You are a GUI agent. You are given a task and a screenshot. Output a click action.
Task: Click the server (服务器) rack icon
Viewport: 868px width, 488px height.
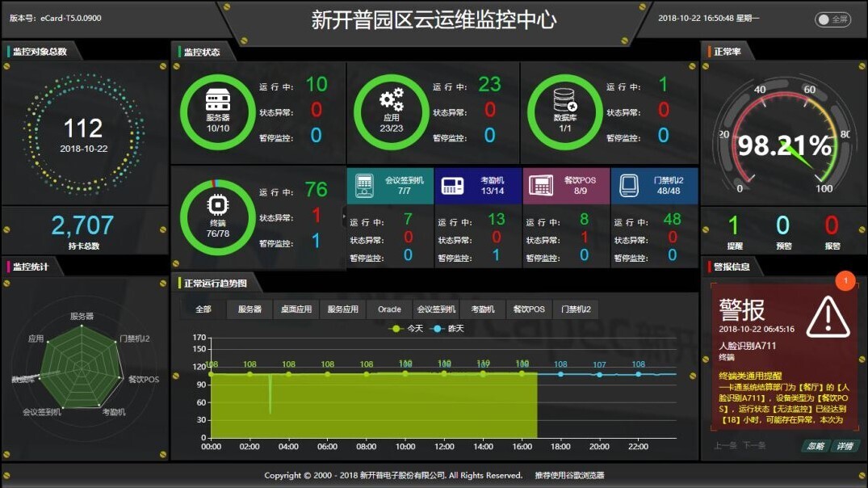[x=217, y=100]
